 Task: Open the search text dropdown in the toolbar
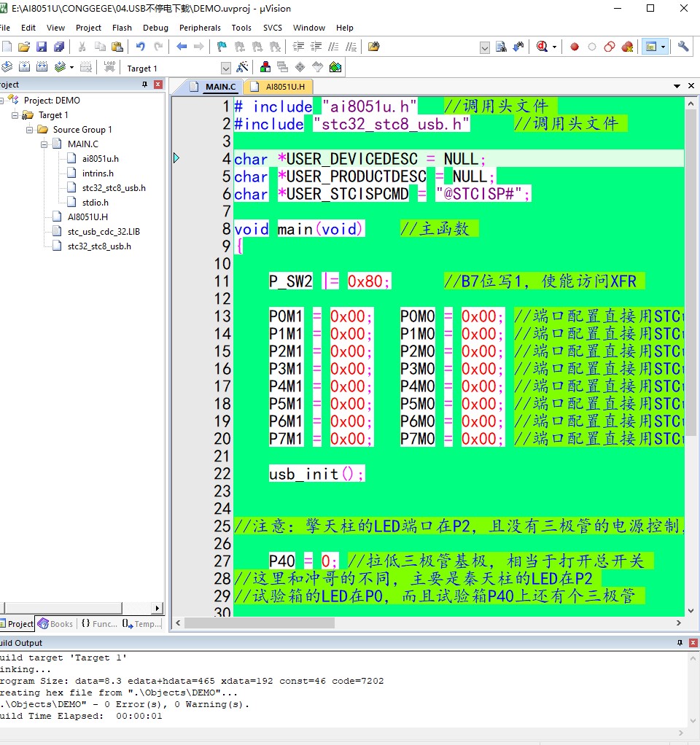tap(485, 48)
